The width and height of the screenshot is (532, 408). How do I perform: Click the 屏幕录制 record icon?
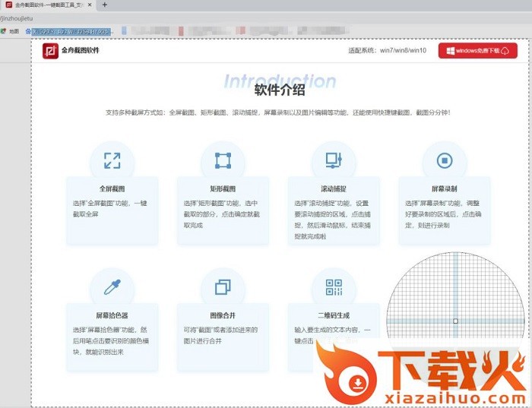point(445,160)
